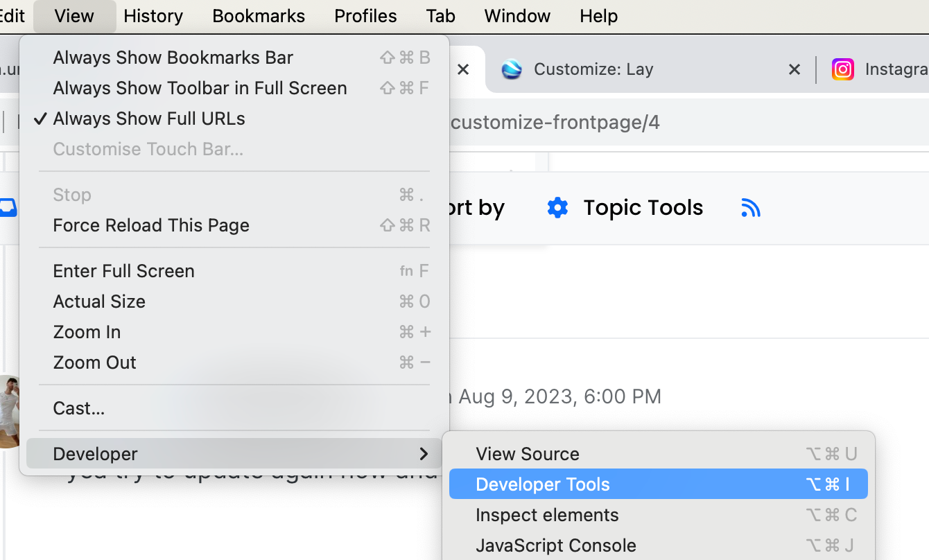Select Zoom In
929x560 pixels.
pyautogui.click(x=87, y=331)
